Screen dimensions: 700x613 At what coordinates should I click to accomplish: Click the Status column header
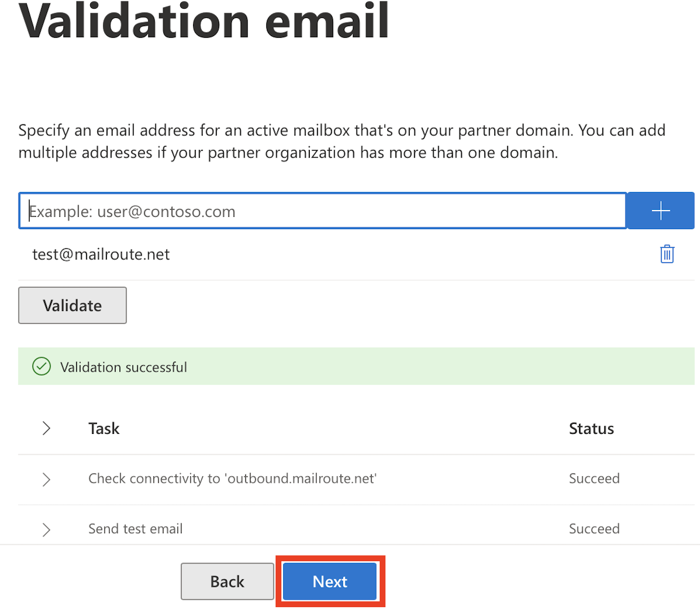coord(591,429)
